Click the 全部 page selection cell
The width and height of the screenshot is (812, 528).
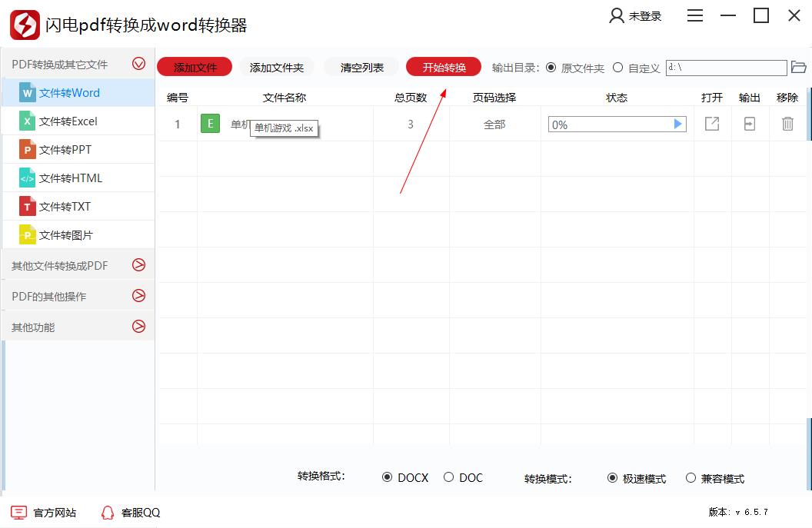(494, 125)
